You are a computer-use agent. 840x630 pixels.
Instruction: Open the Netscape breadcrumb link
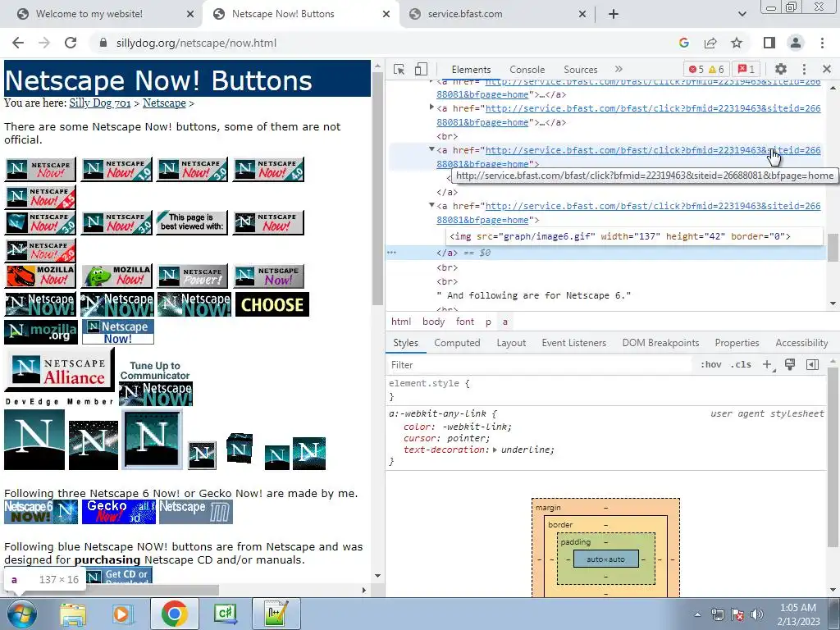(x=164, y=103)
